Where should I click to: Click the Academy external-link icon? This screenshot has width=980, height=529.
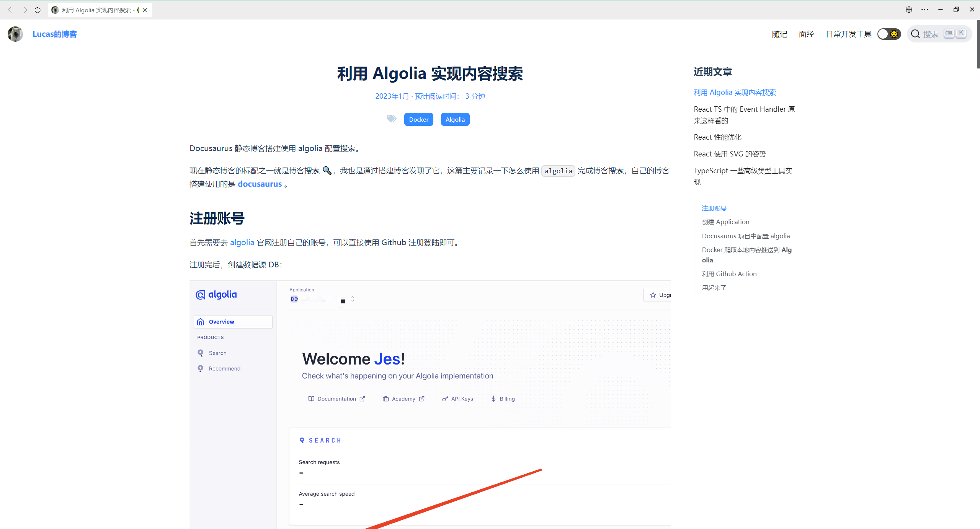click(x=421, y=399)
